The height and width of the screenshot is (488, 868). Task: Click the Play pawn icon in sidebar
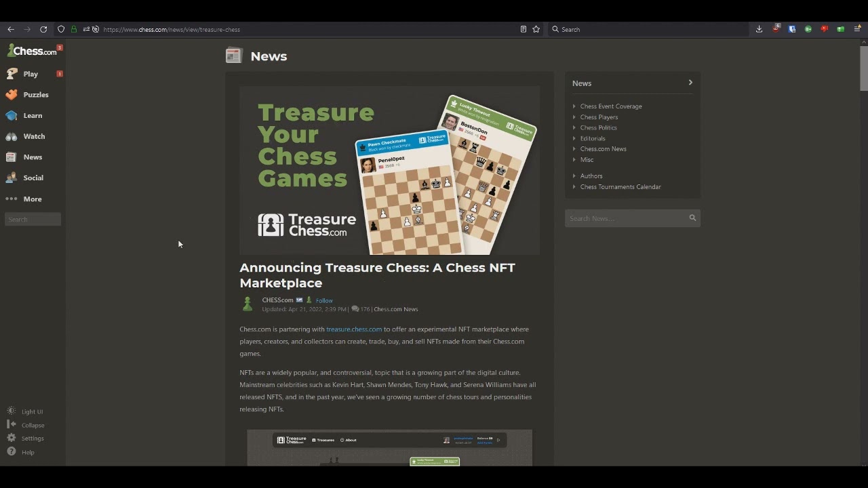12,73
